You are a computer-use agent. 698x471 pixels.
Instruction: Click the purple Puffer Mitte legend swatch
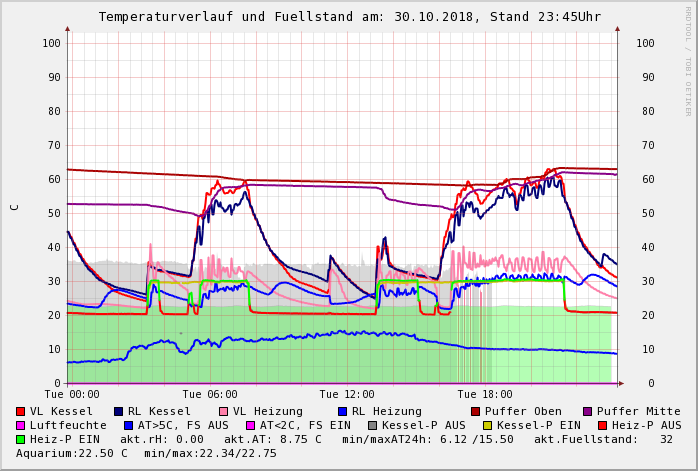tap(588, 411)
